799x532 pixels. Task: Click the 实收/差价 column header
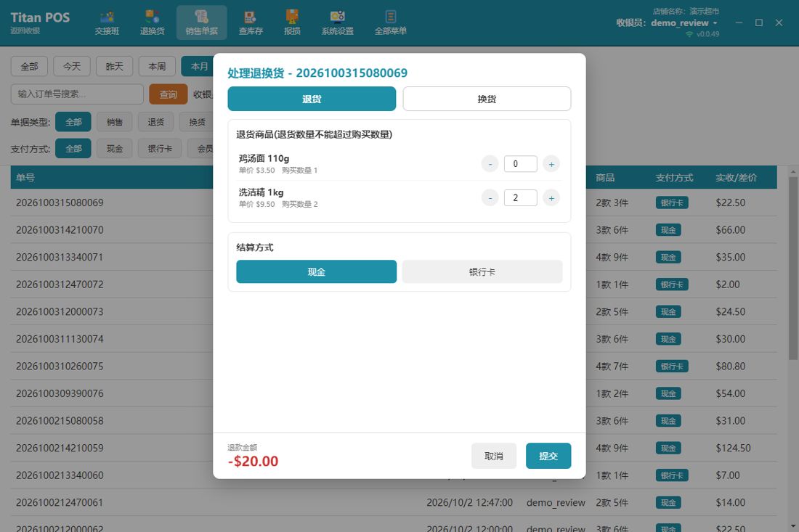736,178
